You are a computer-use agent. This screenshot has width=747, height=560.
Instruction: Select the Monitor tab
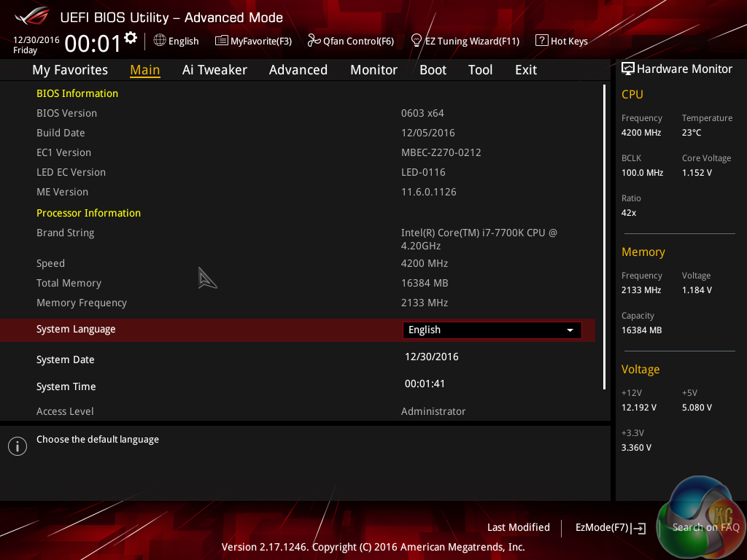click(373, 70)
